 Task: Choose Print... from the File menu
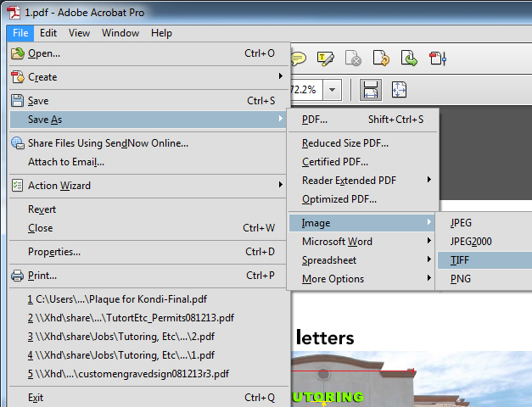[148, 276]
